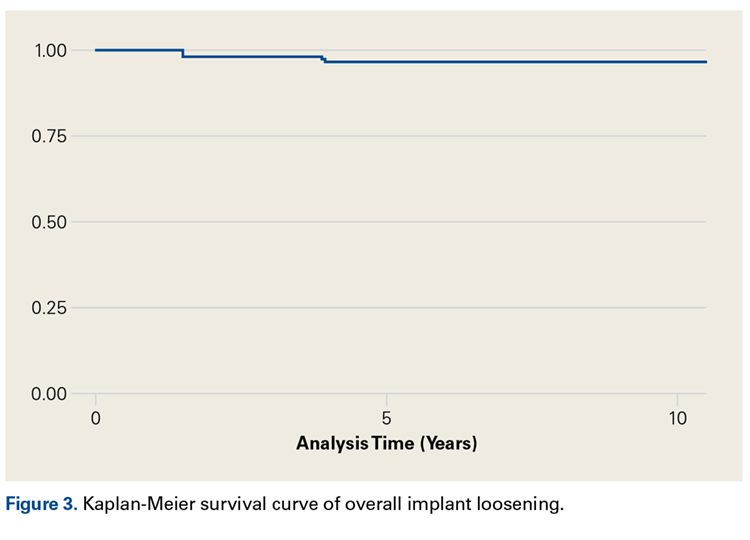Click the x-axis tick mark above 0
This screenshot has height=540, width=750.
(x=96, y=399)
